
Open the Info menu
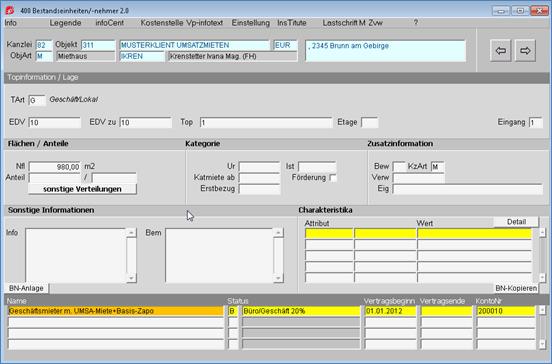point(11,23)
